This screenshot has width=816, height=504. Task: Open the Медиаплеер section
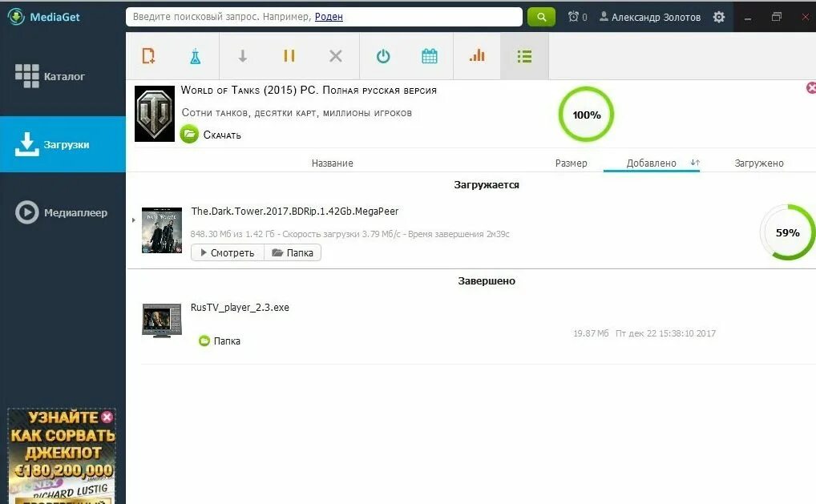pos(63,212)
